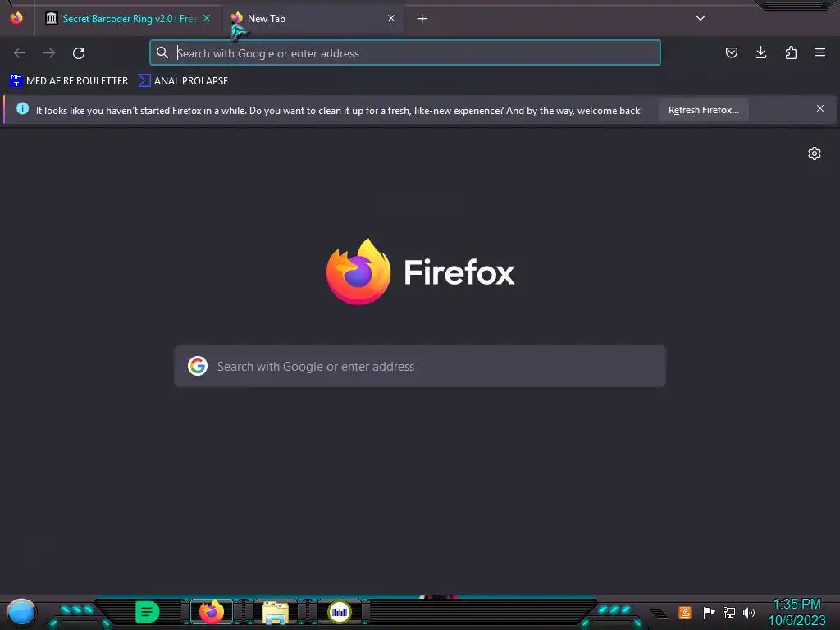840x630 pixels.
Task: Close the New Tab tab
Action: 391,18
